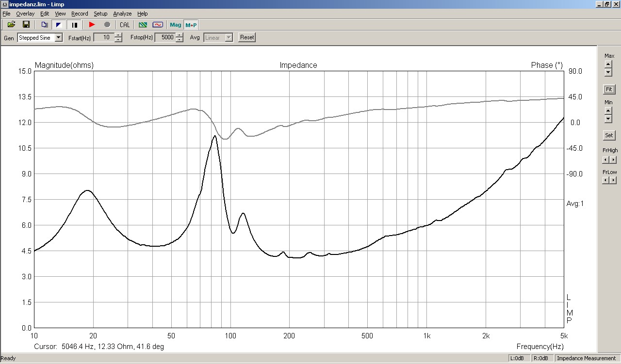Click the Save floppy disk icon
The height and width of the screenshot is (364, 621).
[26, 25]
